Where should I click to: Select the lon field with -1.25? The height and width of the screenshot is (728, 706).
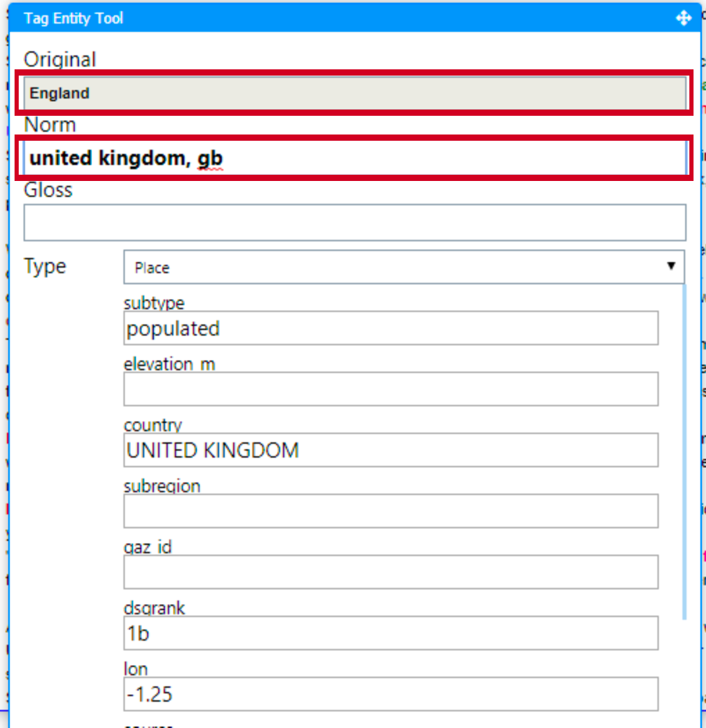[x=390, y=694]
